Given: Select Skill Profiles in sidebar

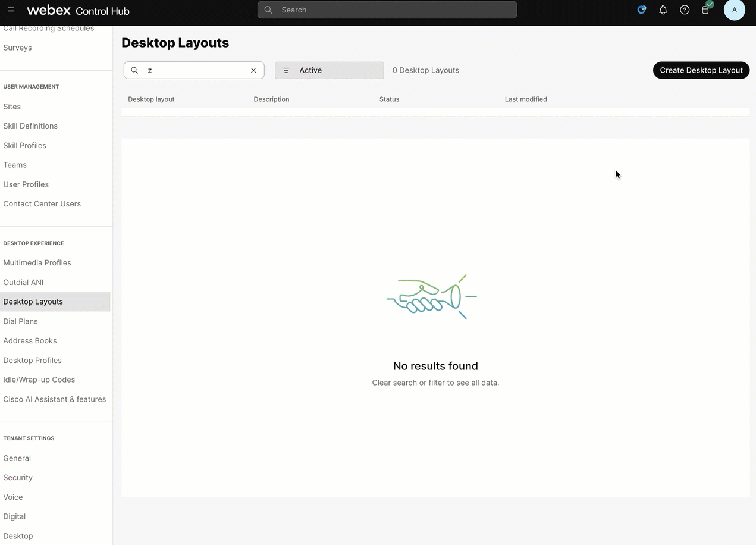Looking at the screenshot, I should click(x=24, y=146).
